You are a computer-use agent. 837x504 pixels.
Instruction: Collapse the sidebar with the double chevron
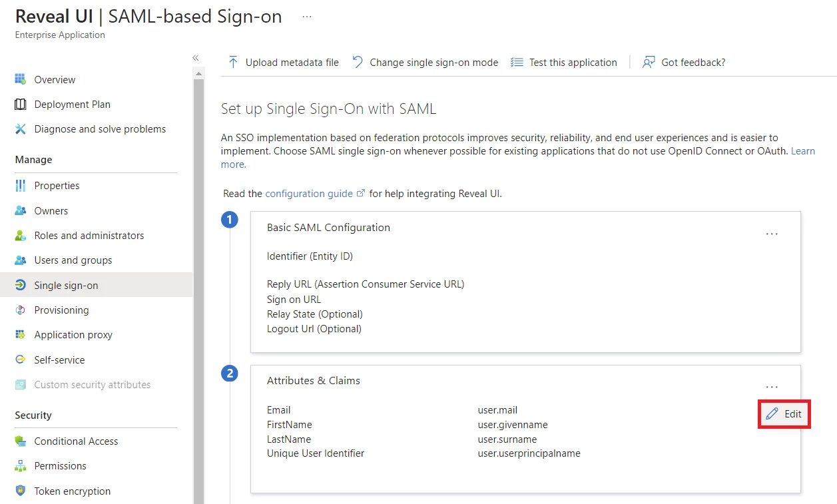196,58
